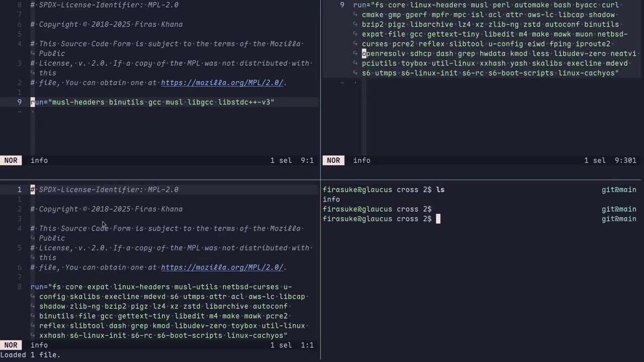
Task: Place cursor on 'libstdc++-v3' package name
Action: (x=244, y=102)
